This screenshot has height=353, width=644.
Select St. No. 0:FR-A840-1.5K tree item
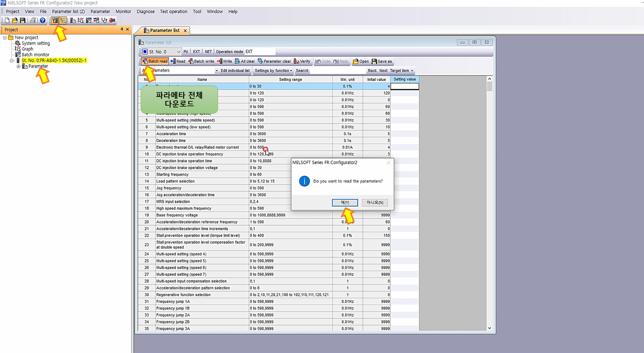[x=54, y=60]
